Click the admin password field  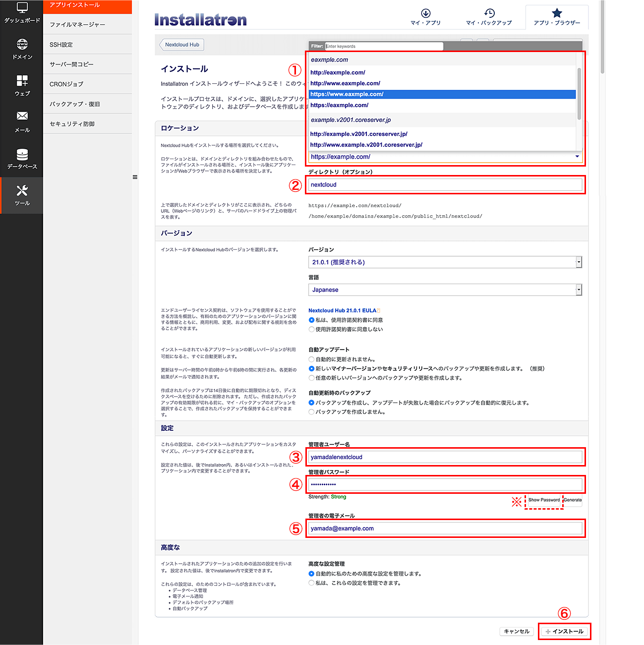click(445, 484)
